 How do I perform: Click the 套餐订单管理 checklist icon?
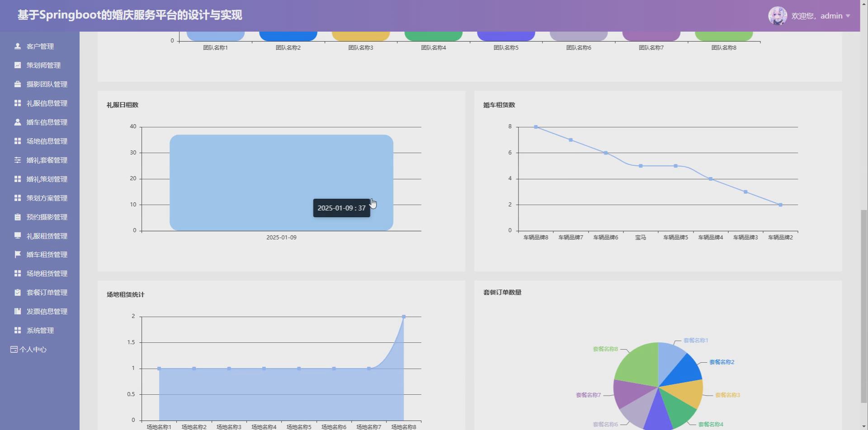18,292
